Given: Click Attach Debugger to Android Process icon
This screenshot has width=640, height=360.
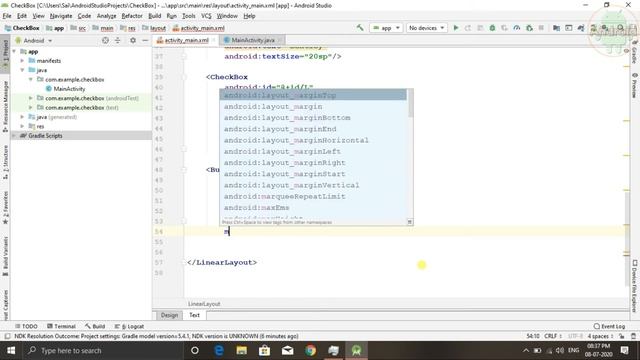Looking at the screenshot, I should pyautogui.click(x=529, y=28).
